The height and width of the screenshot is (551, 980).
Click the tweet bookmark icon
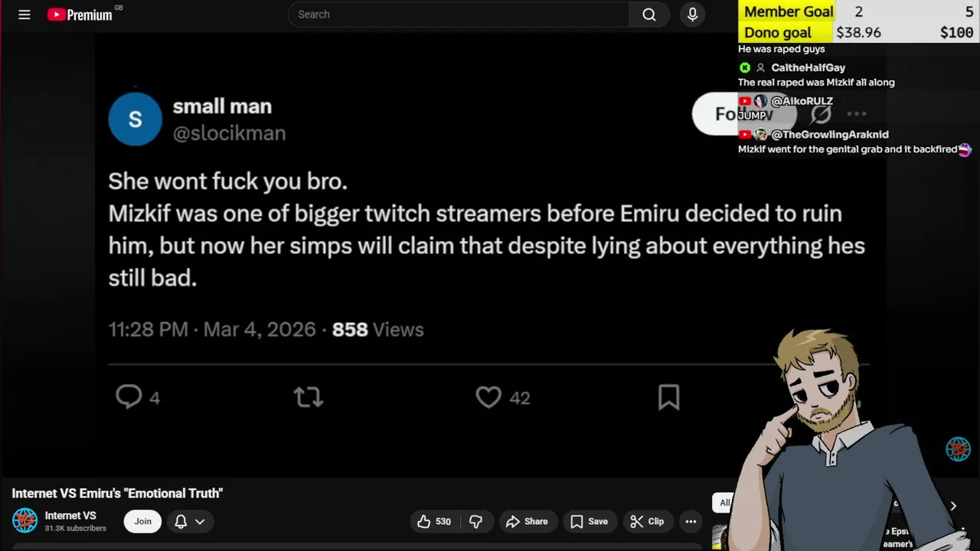point(668,396)
